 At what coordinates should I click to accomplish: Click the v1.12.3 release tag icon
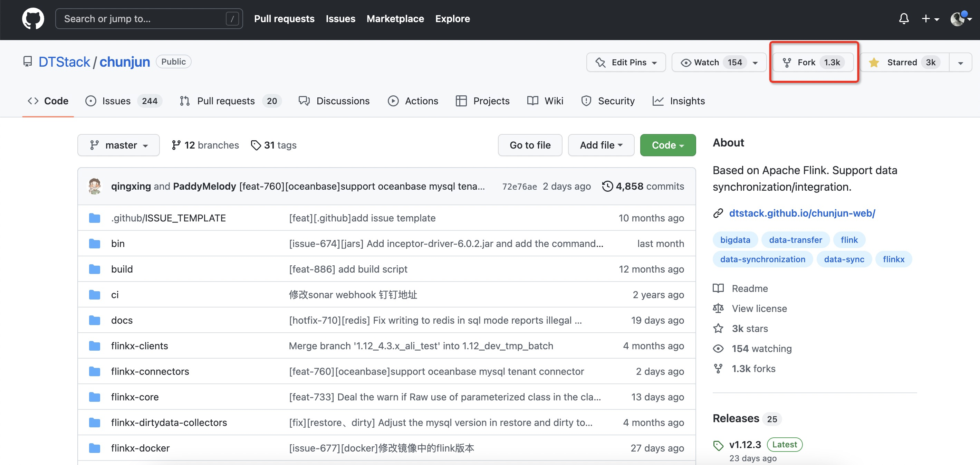pos(718,445)
